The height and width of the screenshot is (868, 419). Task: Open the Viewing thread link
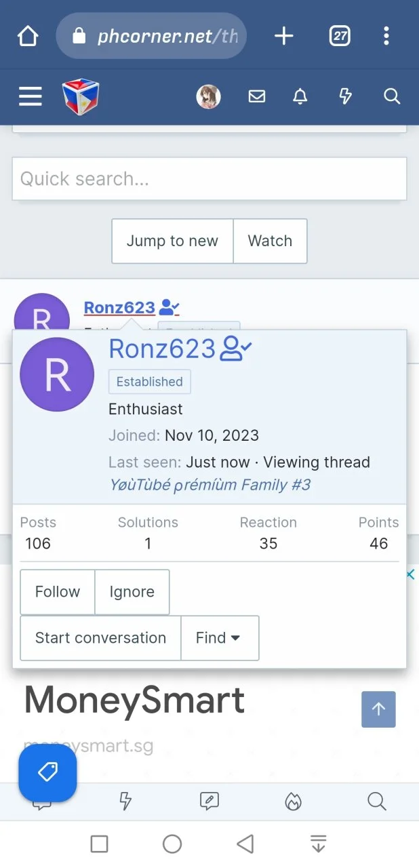pos(317,462)
